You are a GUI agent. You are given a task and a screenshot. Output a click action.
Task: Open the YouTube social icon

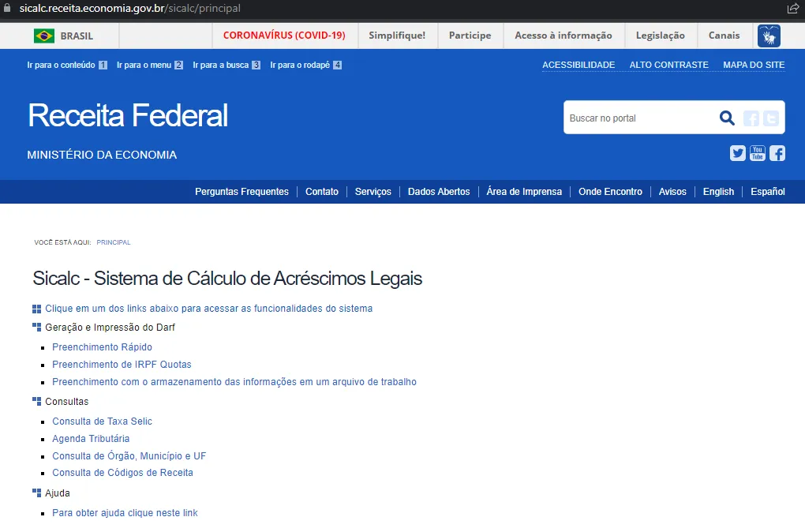click(758, 153)
